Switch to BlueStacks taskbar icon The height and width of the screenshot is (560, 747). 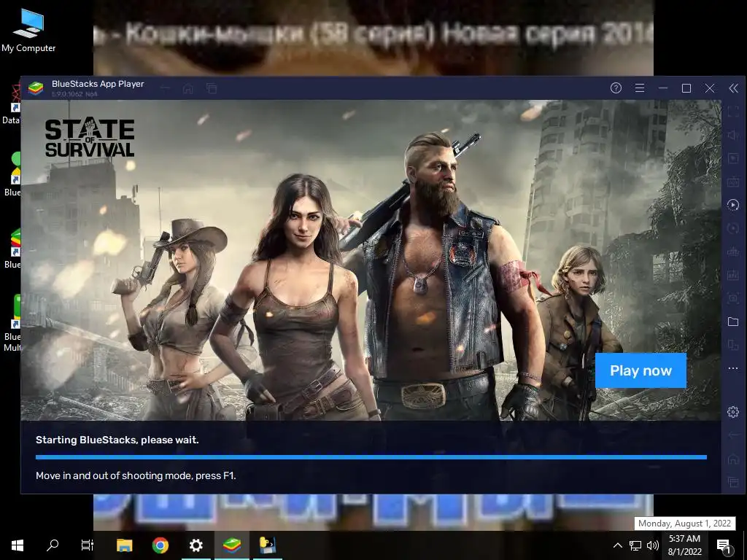(x=232, y=545)
